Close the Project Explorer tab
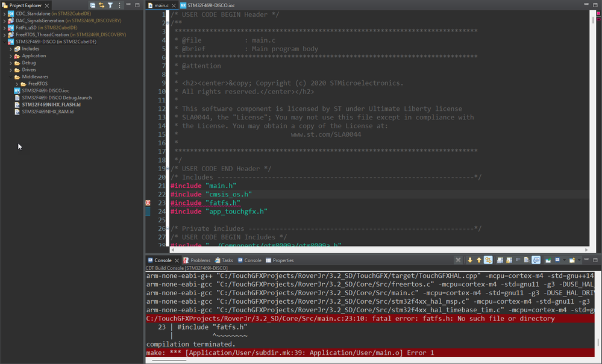 pos(47,5)
